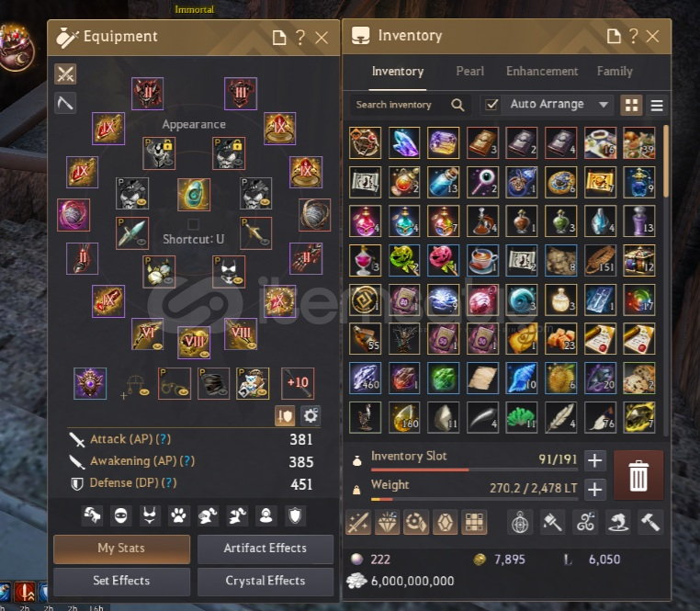Click the trash can delete item icon
Screen dimensions: 700x611
click(638, 475)
